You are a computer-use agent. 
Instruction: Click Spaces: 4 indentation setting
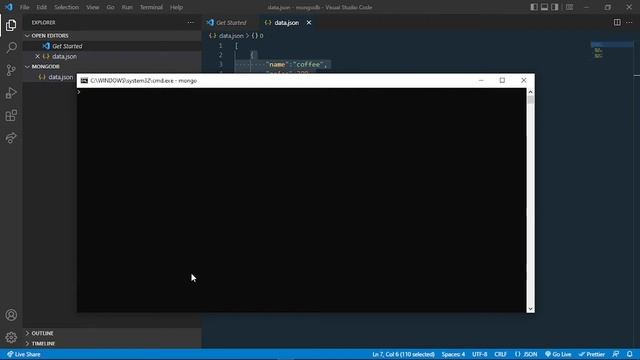[x=453, y=354]
